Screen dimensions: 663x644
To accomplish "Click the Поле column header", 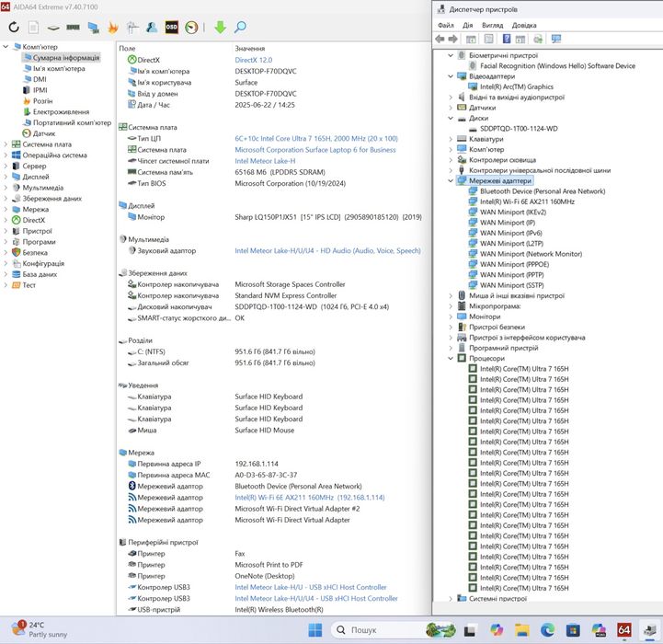I will [x=127, y=48].
